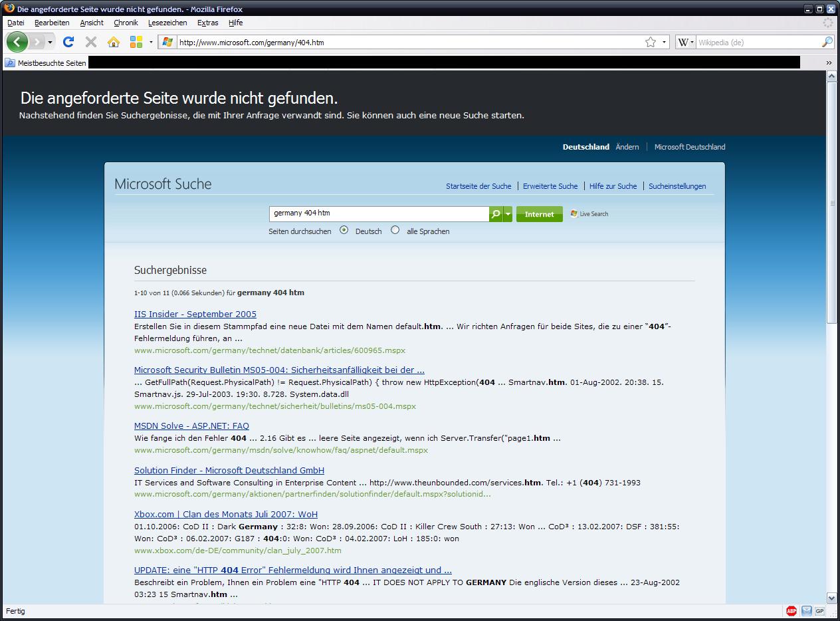Click into the Wikipedia (de) search field
The image size is (840, 621).
coord(758,42)
